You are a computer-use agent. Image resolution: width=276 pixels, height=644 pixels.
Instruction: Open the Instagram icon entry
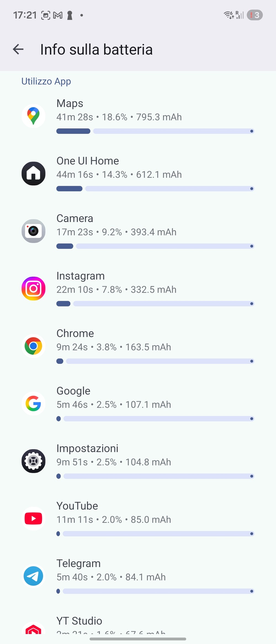click(33, 288)
